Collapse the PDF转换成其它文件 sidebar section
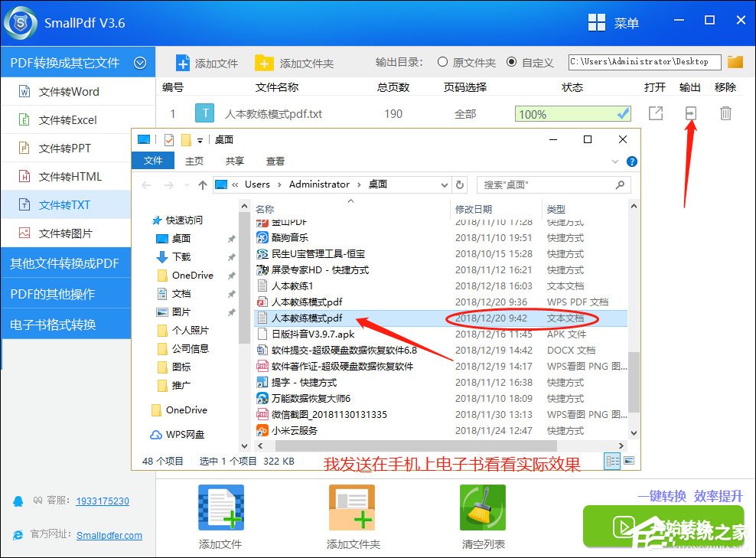 pyautogui.click(x=141, y=62)
